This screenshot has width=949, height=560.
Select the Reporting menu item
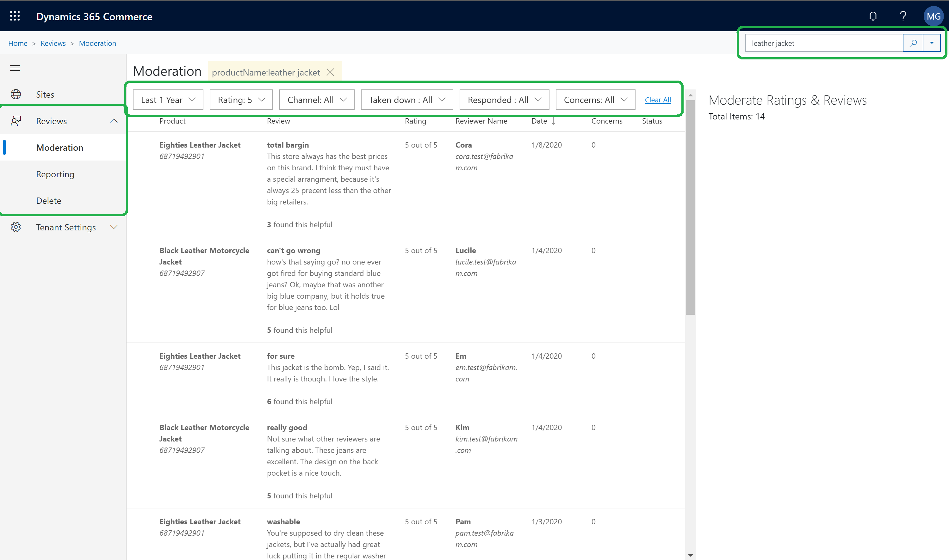[x=56, y=174]
